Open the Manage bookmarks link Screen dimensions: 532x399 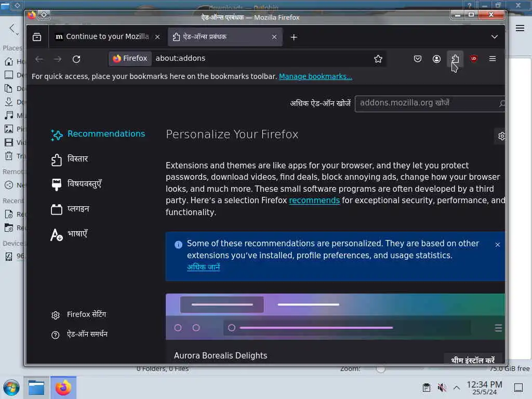pos(315,76)
